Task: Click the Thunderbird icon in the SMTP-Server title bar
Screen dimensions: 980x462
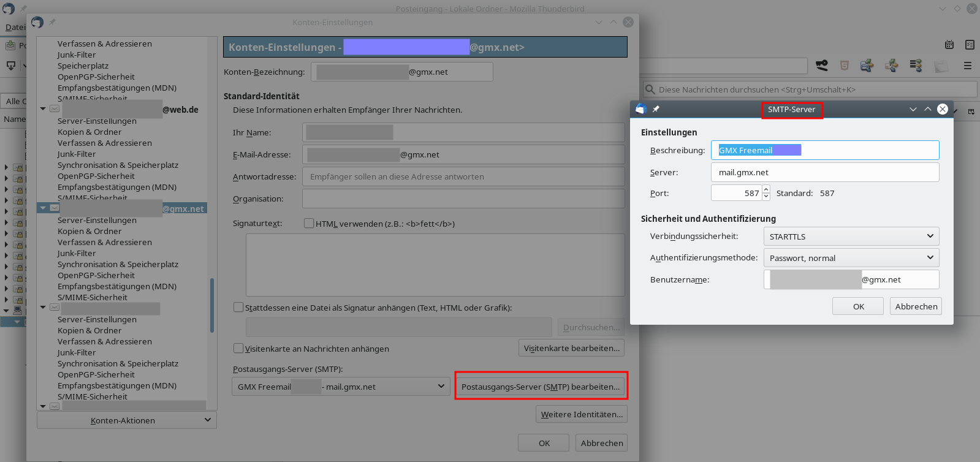Action: tap(640, 109)
